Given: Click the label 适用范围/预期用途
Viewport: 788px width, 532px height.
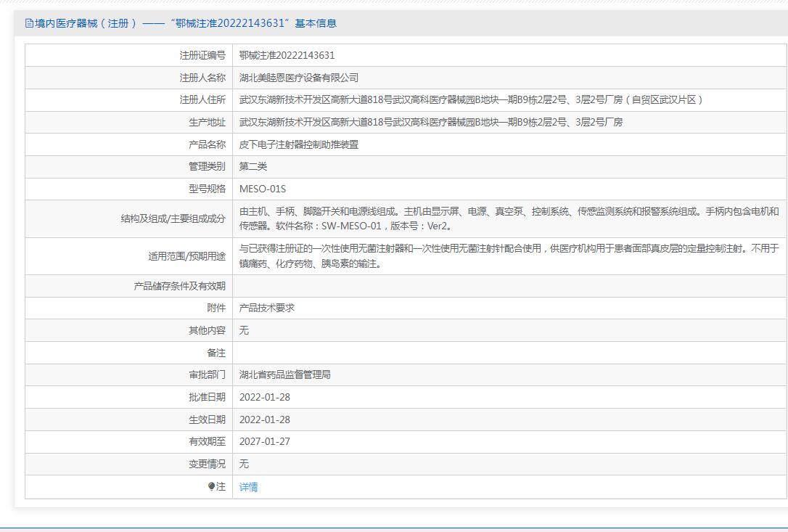Looking at the screenshot, I should (x=187, y=256).
